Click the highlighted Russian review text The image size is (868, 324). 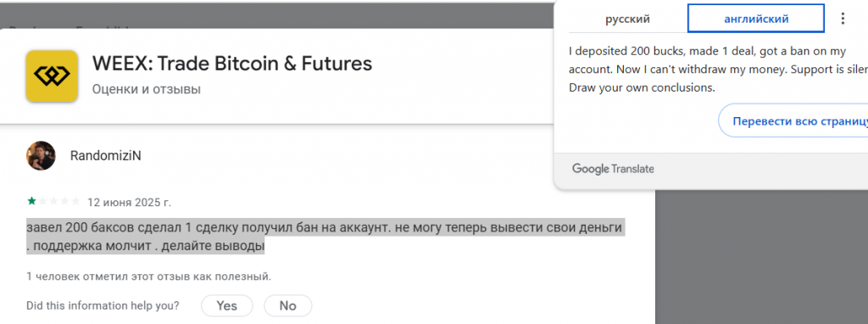pos(325,237)
